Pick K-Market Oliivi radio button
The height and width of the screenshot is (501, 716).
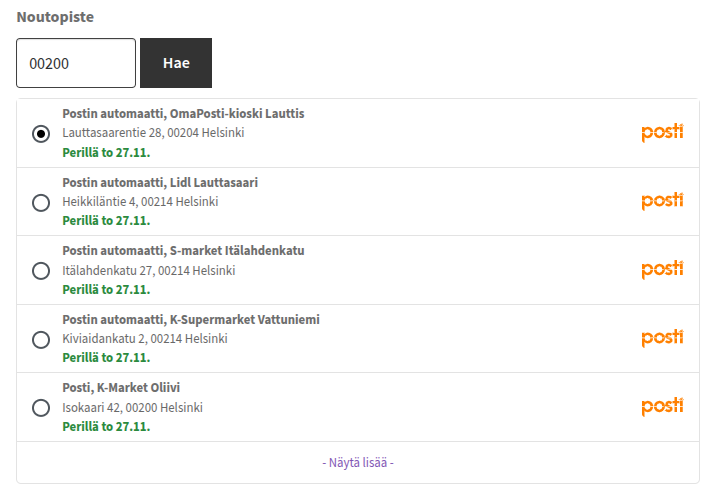coord(41,408)
